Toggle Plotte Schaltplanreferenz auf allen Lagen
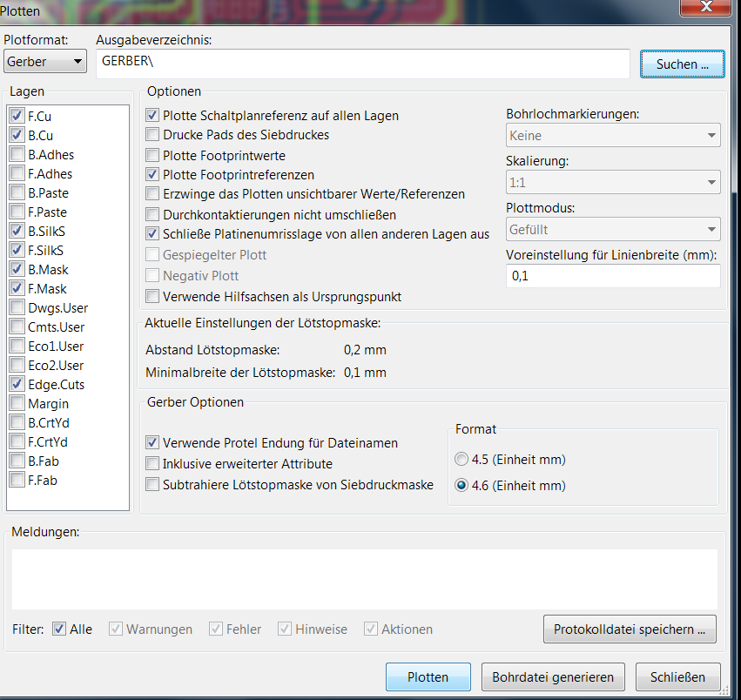 pos(152,115)
